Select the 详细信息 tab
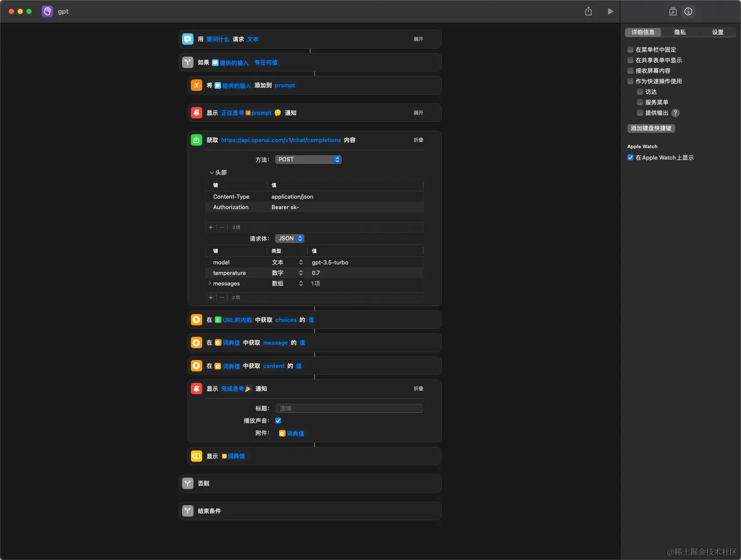Screen dimensions: 741x560 coord(643,32)
